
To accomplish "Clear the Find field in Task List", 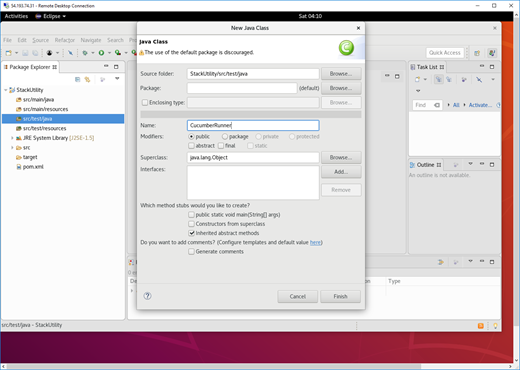I will (x=437, y=105).
